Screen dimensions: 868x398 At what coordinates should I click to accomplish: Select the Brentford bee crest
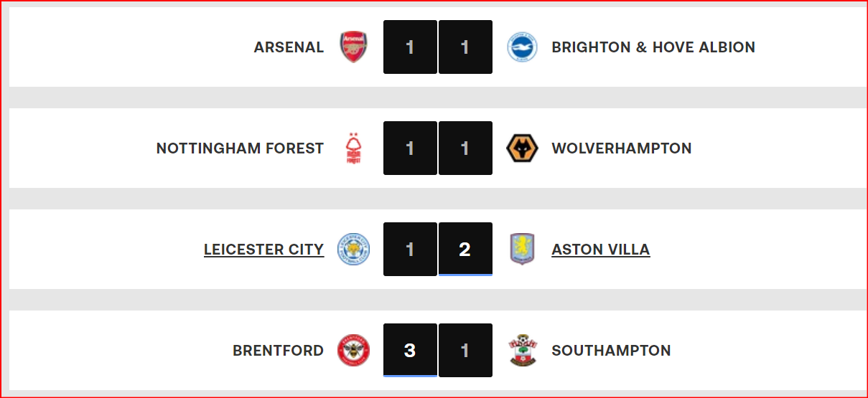353,351
